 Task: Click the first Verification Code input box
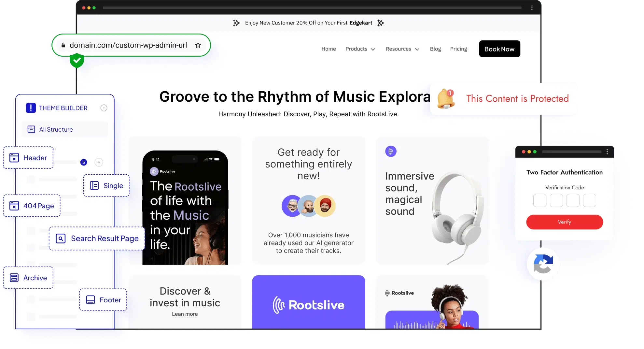[x=539, y=200]
